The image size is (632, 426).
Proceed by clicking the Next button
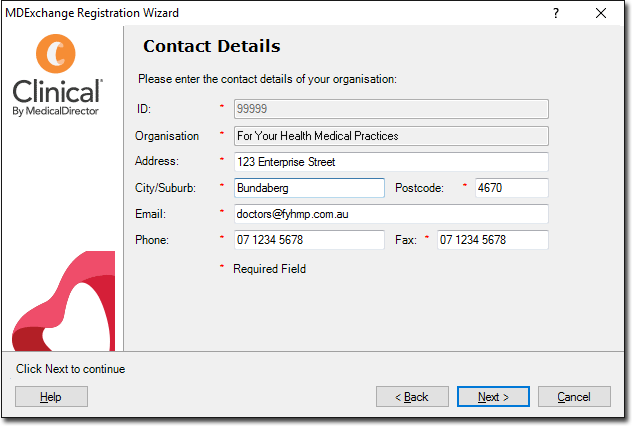(x=493, y=397)
